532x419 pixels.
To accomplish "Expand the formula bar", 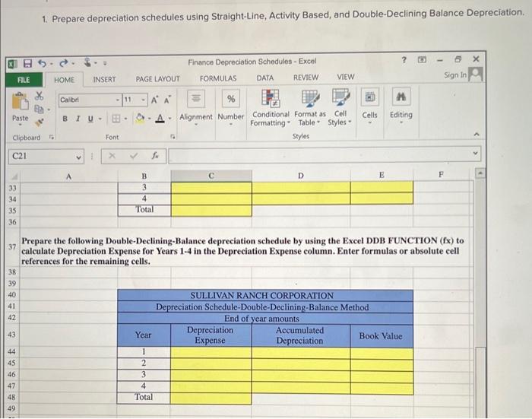I will (475, 153).
